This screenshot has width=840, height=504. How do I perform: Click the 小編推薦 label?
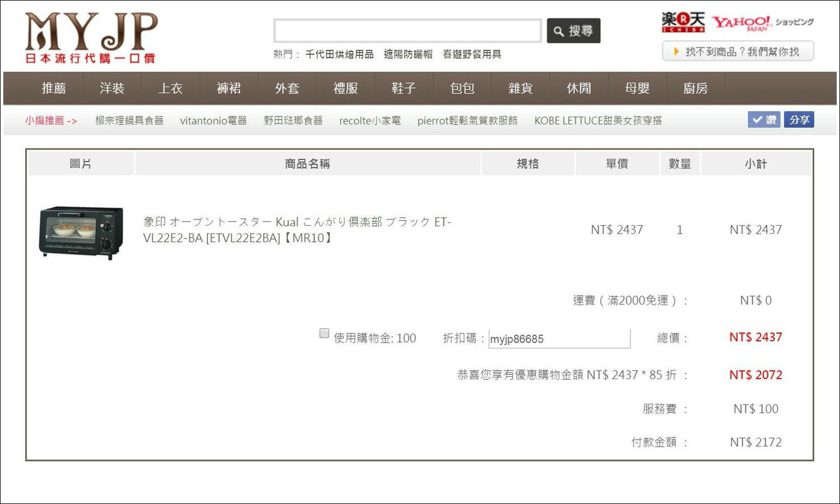pos(51,120)
